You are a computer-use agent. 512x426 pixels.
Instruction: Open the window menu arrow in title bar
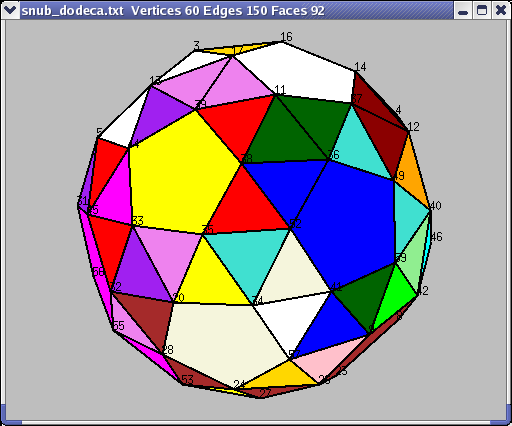pyautogui.click(x=10, y=10)
